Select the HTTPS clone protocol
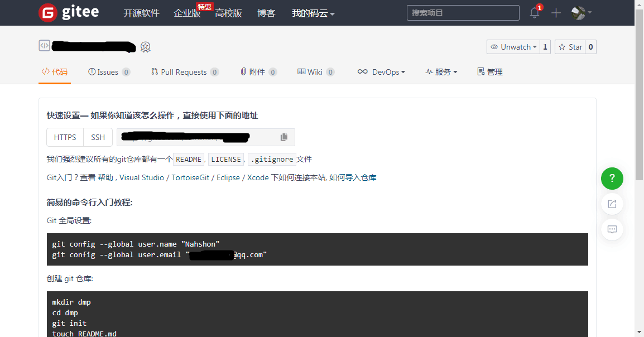The width and height of the screenshot is (644, 337). [x=65, y=137]
